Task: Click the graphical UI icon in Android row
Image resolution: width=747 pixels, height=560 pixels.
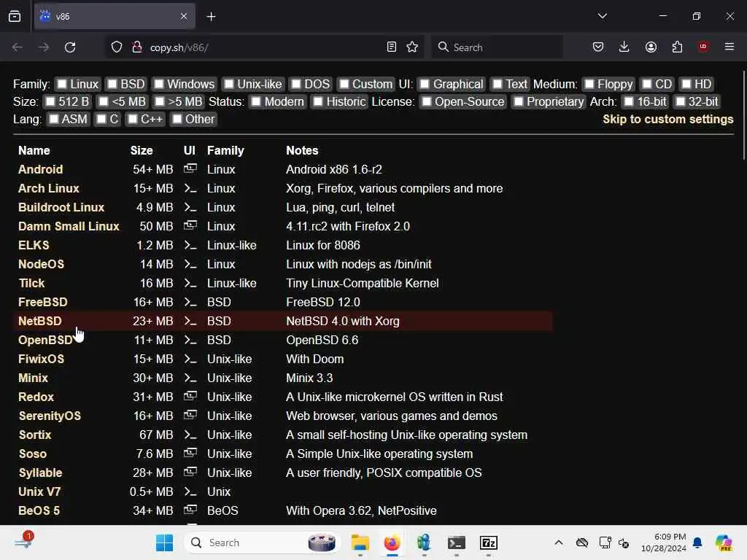Action: [190, 168]
